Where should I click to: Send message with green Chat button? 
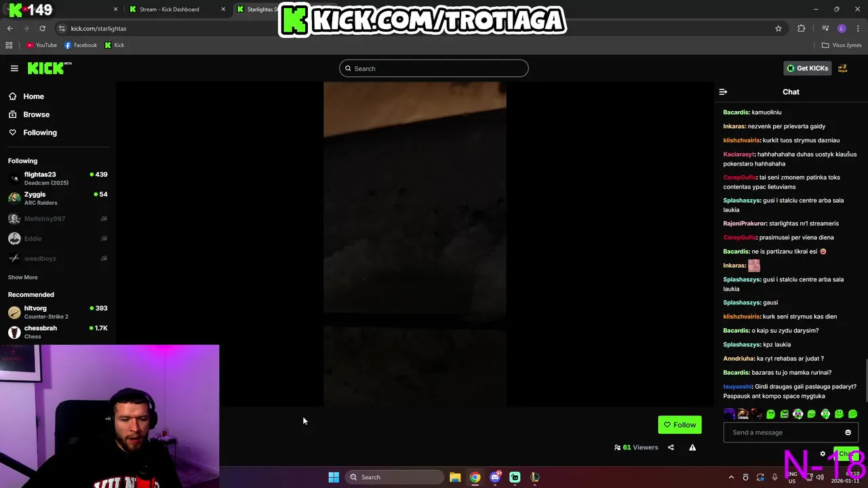pos(846,454)
